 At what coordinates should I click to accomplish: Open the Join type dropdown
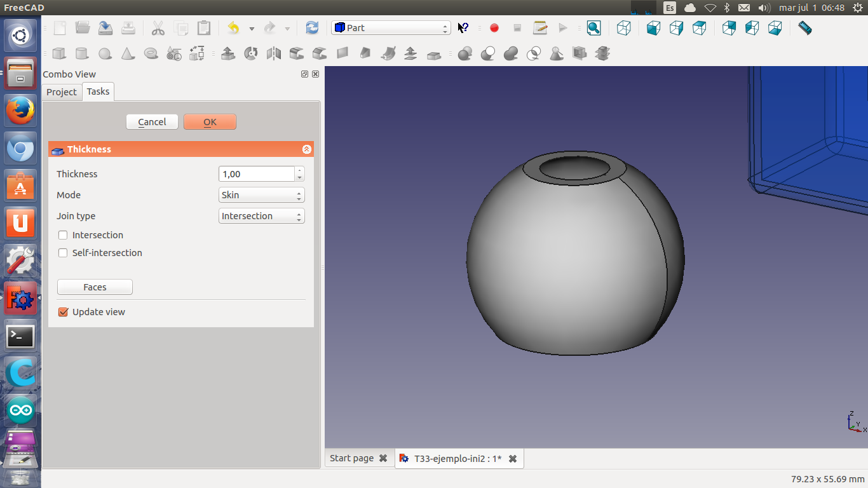(x=261, y=216)
